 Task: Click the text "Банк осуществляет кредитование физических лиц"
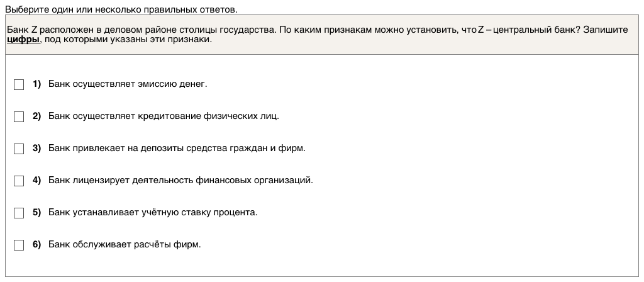pos(164,116)
